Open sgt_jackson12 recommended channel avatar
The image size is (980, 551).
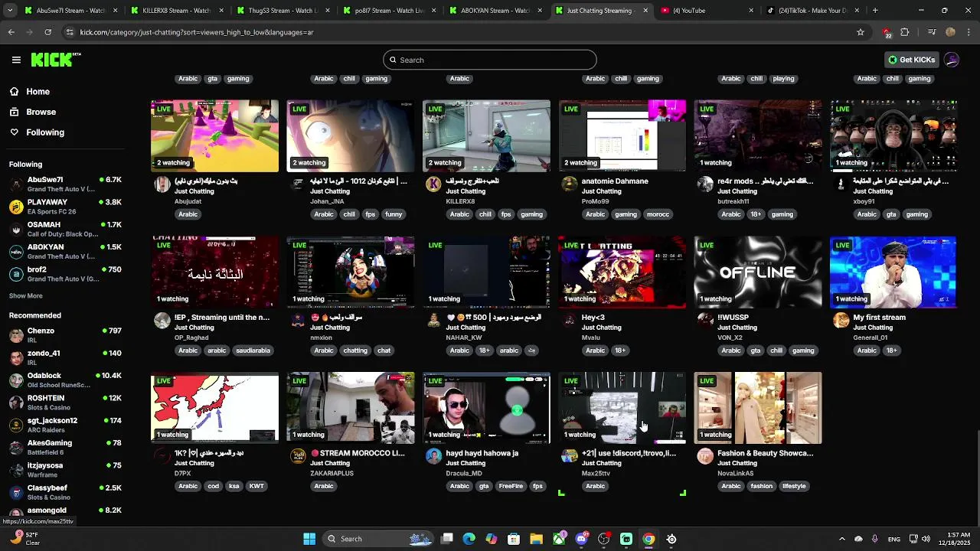coord(16,425)
